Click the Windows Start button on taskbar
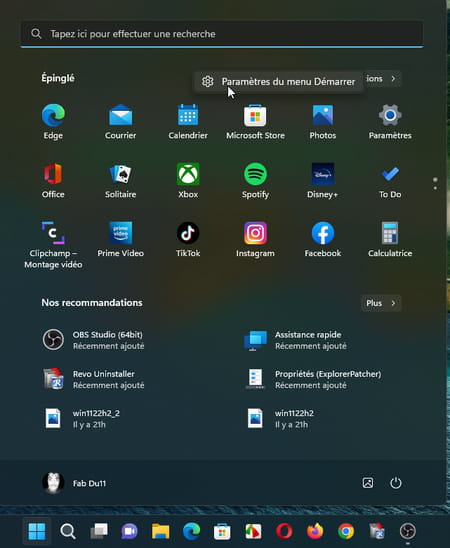The width and height of the screenshot is (450, 548). [37, 531]
